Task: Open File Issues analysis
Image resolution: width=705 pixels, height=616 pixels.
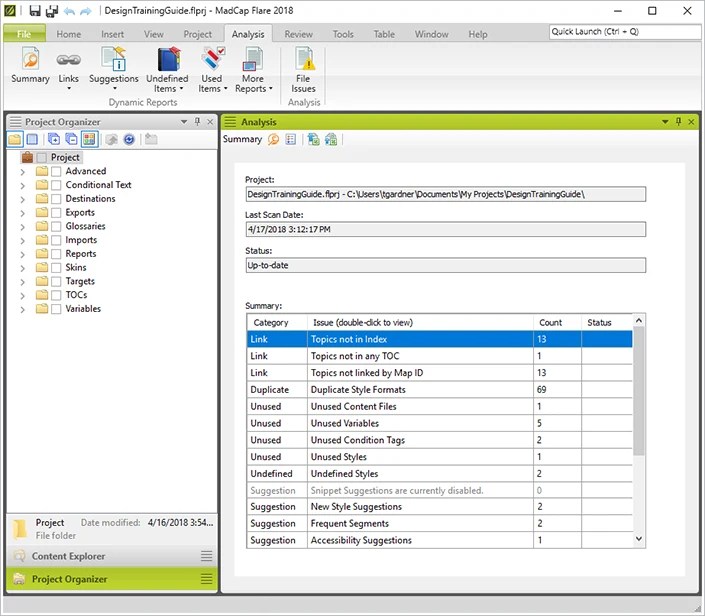Action: [303, 70]
